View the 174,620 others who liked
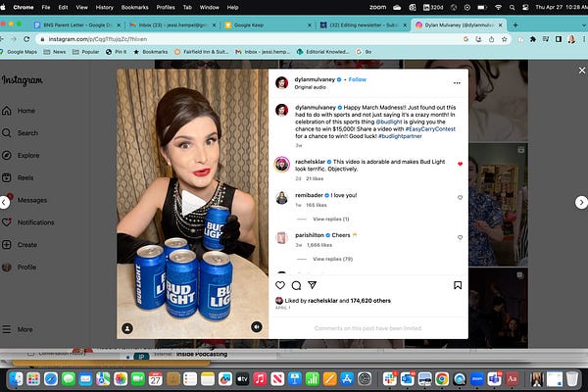Viewport: 588px width, 392px height. (370, 301)
